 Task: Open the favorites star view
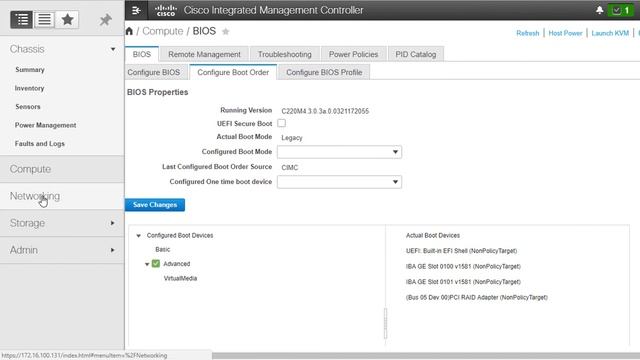pos(67,20)
